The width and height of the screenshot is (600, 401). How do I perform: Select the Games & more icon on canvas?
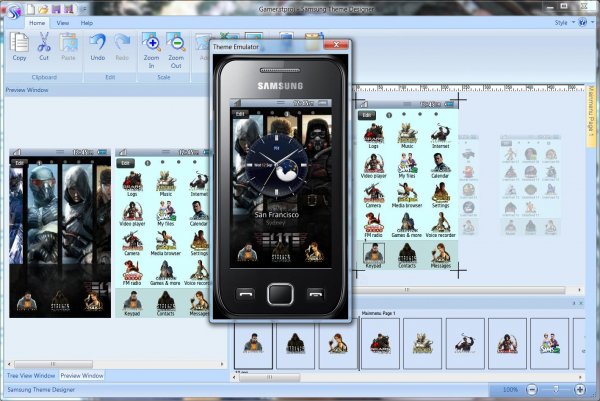(x=407, y=225)
